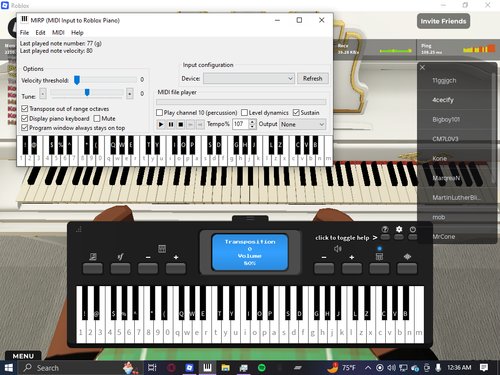The height and width of the screenshot is (375, 500).
Task: Close the player list with the X
Action: 422,68
